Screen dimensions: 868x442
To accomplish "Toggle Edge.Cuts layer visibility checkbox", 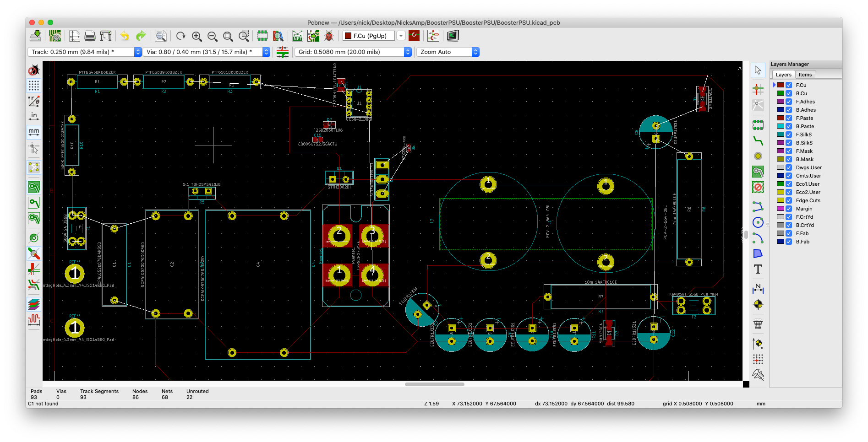I will tap(789, 200).
